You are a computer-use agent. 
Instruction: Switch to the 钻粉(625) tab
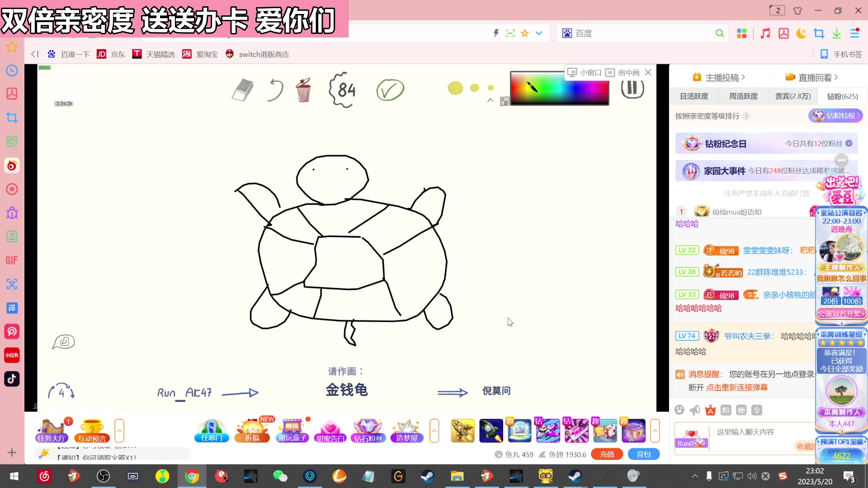click(x=840, y=96)
